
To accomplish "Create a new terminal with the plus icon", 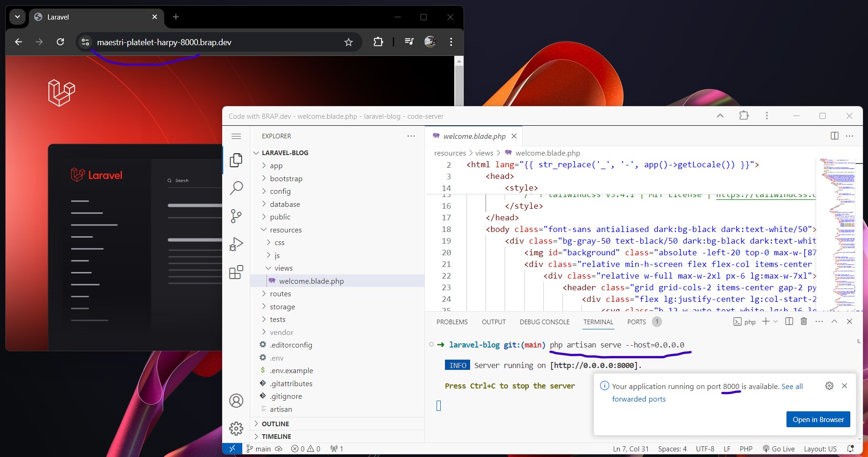I will [765, 321].
